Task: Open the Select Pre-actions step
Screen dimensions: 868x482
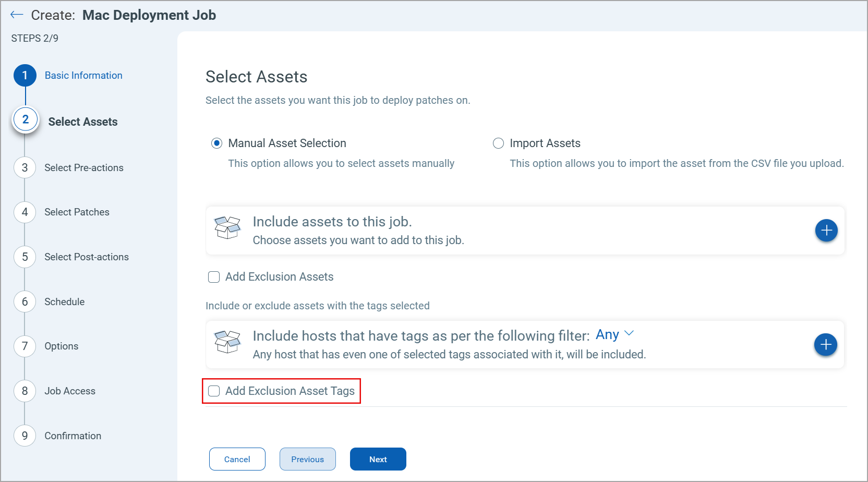Action: (83, 167)
